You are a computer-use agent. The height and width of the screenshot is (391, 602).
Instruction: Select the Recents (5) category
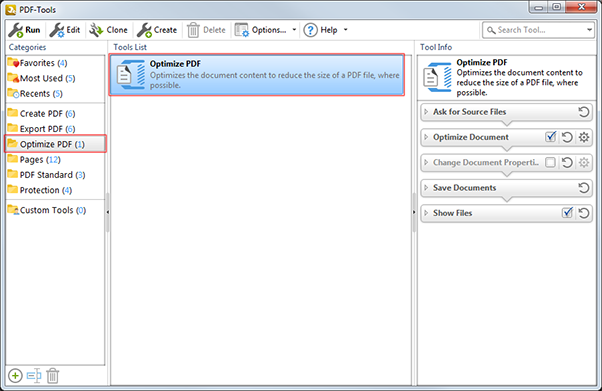55,93
